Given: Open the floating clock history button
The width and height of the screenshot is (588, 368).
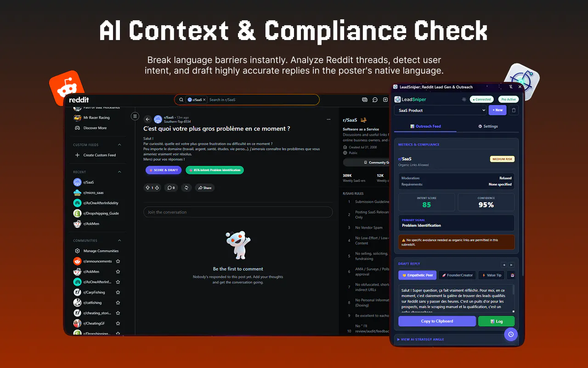Looking at the screenshot, I should 511,334.
